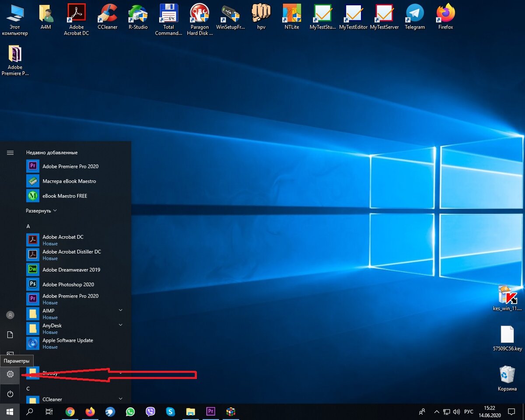
Task: Launch Adobe Premiere Pro 2020 under Недавно добавленные
Action: click(x=70, y=166)
